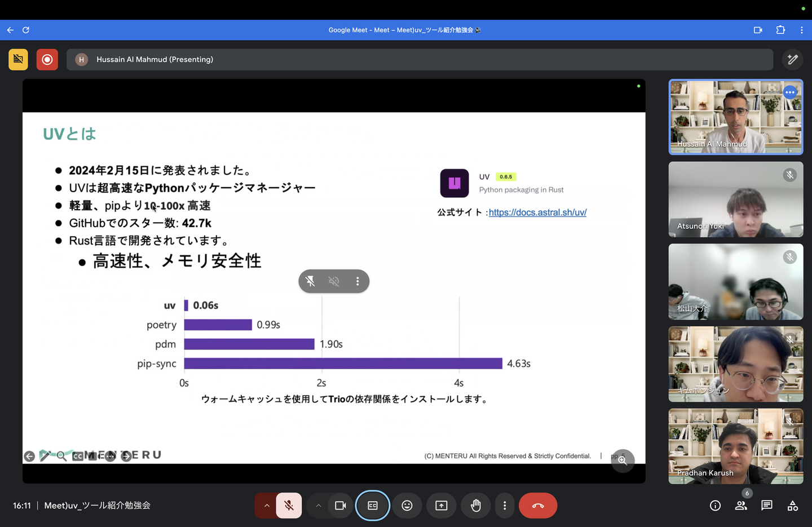The height and width of the screenshot is (527, 812).
Task: Select Atsunori Yuki's video tile
Action: [x=735, y=200]
